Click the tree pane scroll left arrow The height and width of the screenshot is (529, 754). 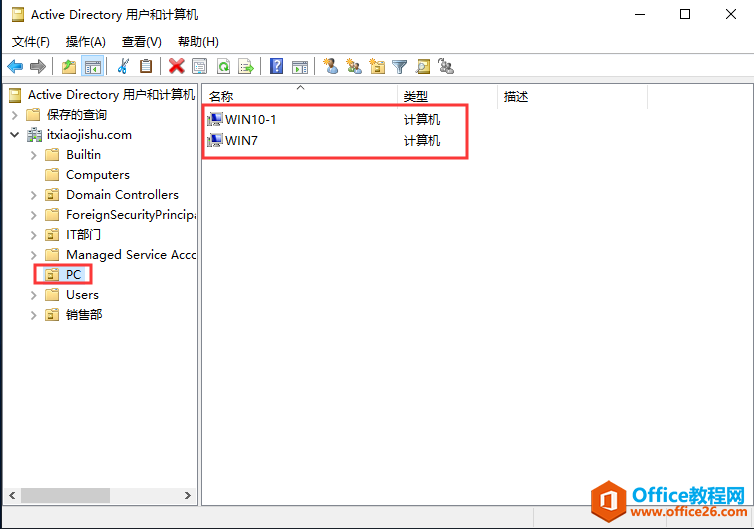click(12, 495)
